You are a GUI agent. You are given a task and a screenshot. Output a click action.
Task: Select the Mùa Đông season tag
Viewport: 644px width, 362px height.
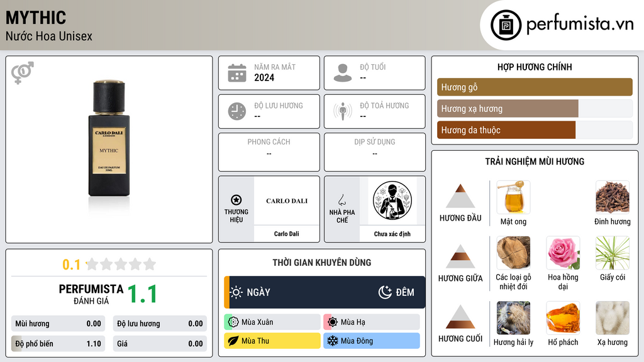pos(372,341)
